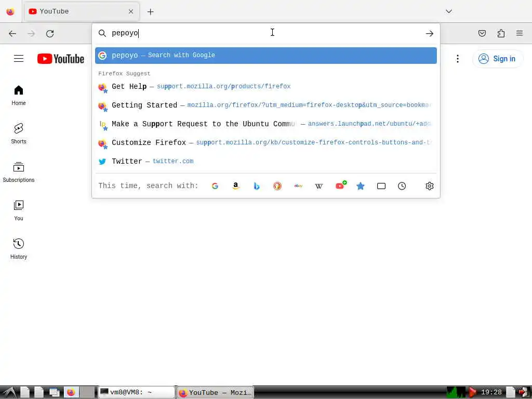
Task: Open the Twitter suggestion
Action: [265, 161]
